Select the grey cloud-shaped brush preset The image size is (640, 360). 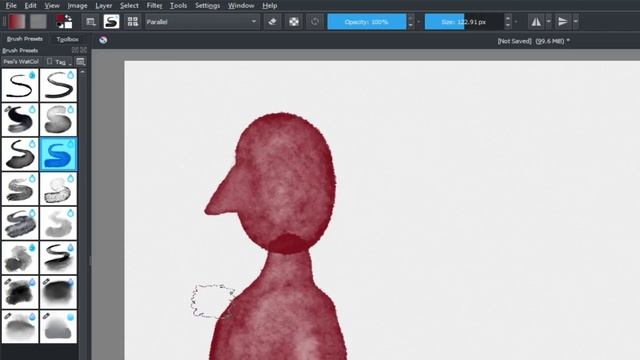coord(58,327)
